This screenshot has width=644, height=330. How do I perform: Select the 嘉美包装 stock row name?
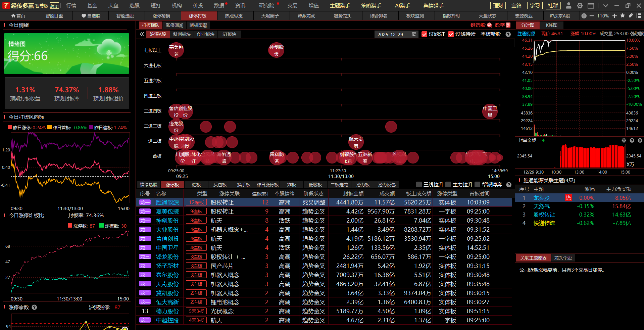(x=167, y=211)
